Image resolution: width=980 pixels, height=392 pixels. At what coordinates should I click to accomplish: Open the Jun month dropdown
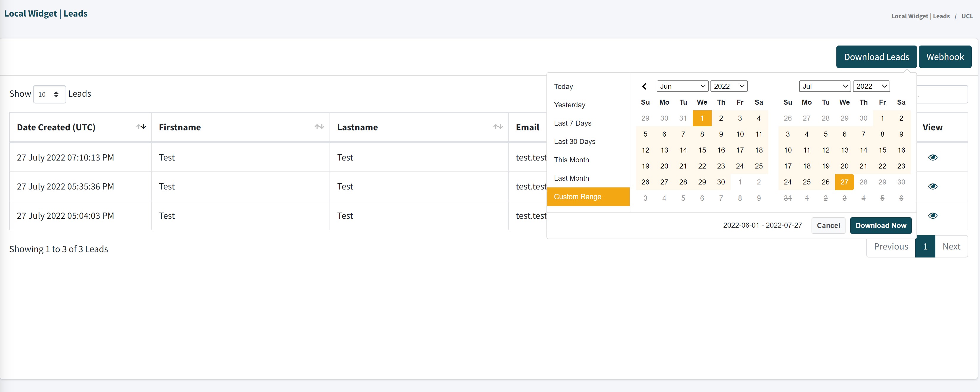point(682,86)
